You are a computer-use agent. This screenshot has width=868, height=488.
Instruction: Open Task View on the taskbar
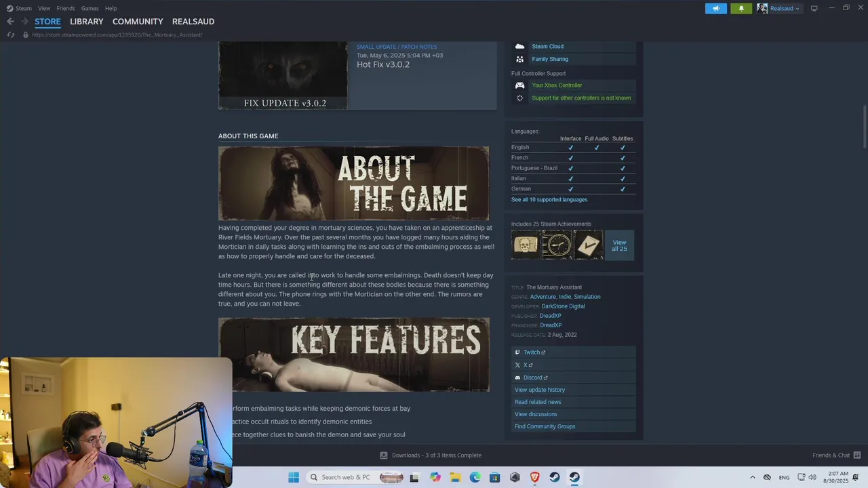pos(414,477)
